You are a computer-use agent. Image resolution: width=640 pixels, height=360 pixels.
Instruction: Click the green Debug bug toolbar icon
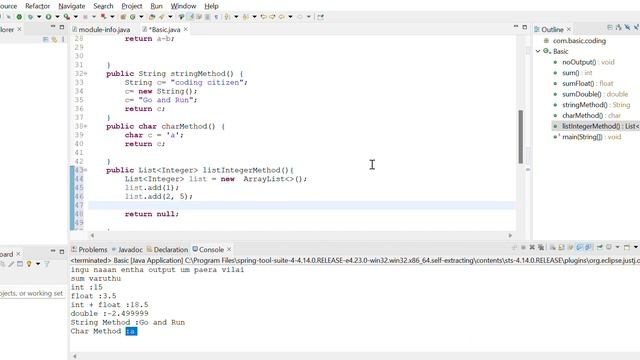pos(30,17)
